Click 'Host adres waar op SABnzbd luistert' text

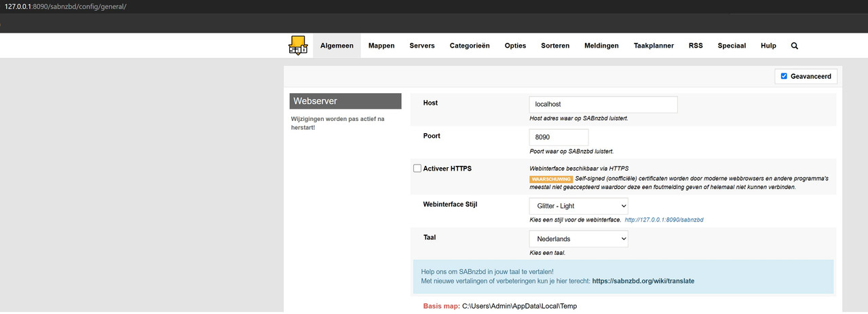click(579, 118)
